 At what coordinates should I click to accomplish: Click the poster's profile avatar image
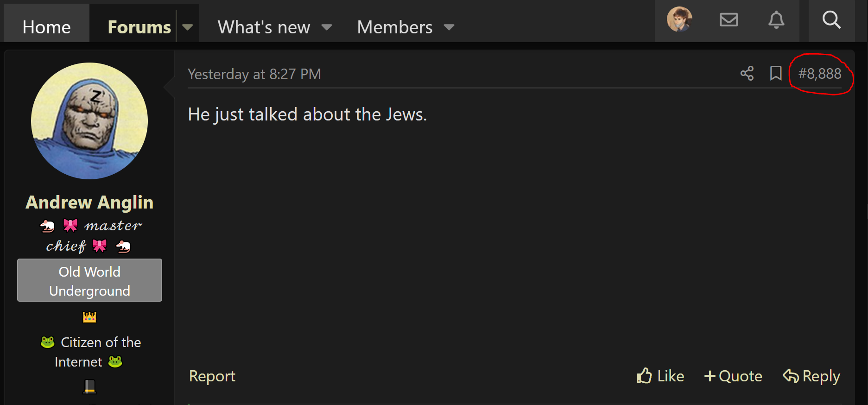[x=89, y=121]
